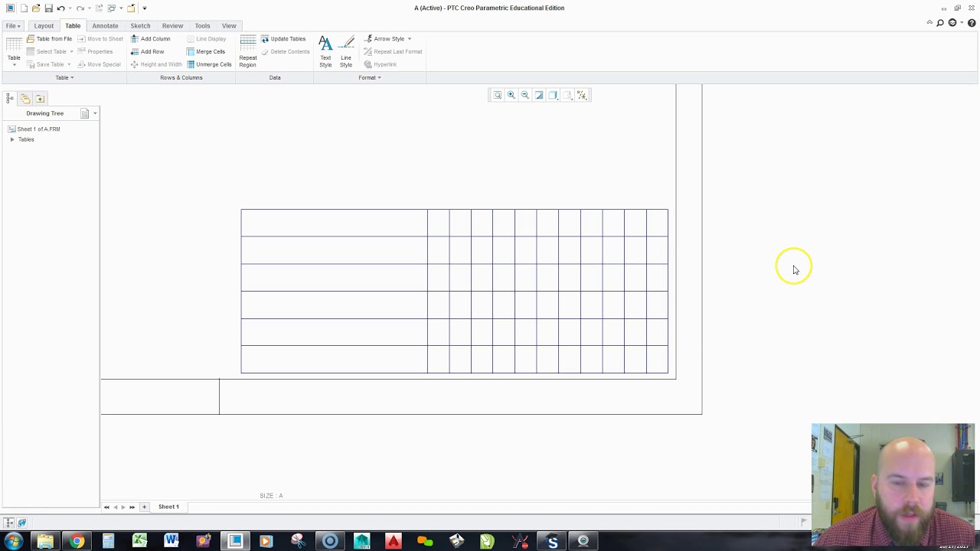Open Drawing Tree settings dropdown
The image size is (980, 551).
pyautogui.click(x=87, y=113)
